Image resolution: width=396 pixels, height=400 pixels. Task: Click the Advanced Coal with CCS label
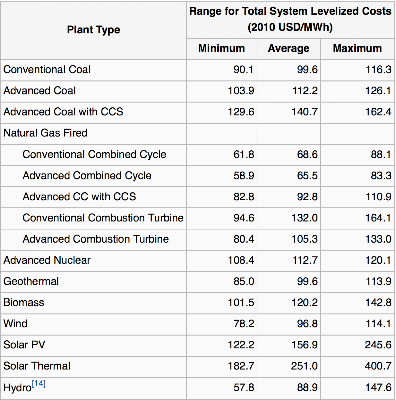[x=63, y=111]
